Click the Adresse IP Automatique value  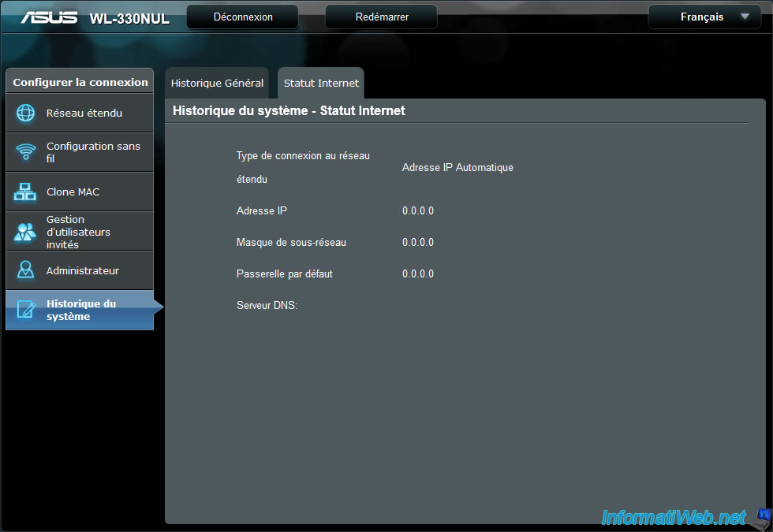coord(457,167)
